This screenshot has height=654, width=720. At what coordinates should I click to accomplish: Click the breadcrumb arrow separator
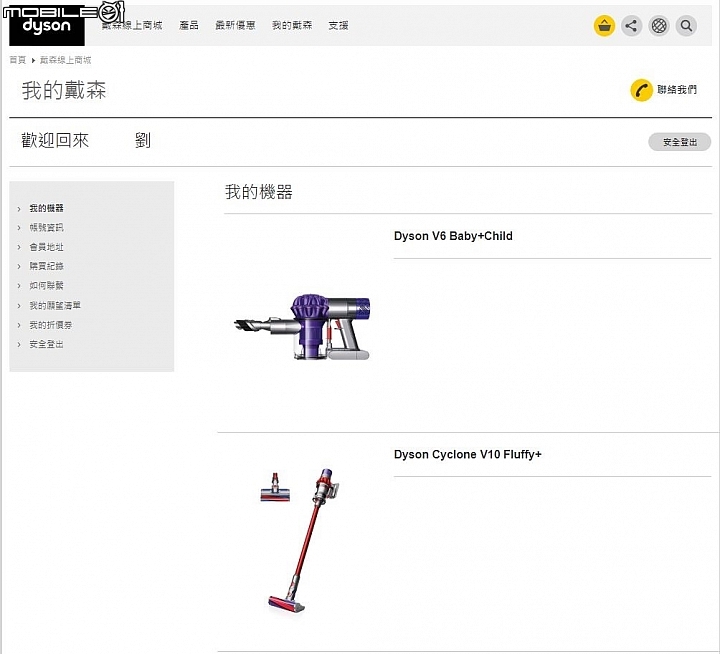coord(33,60)
